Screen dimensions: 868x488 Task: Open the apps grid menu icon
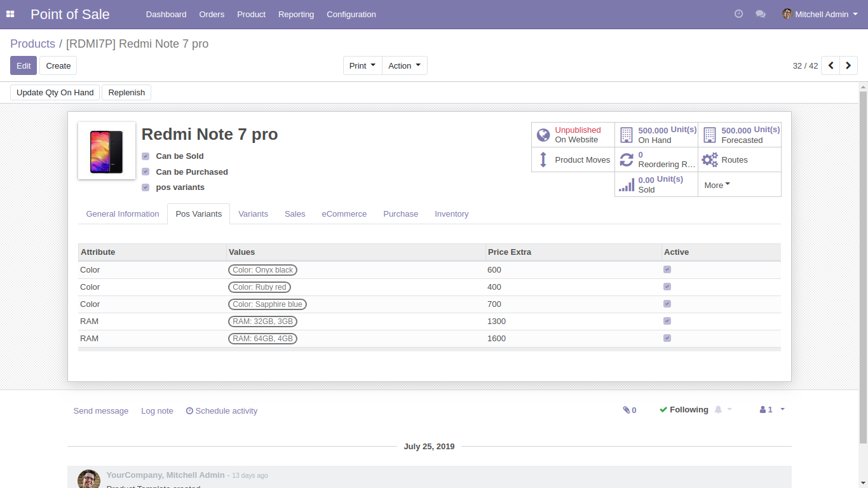(x=10, y=14)
